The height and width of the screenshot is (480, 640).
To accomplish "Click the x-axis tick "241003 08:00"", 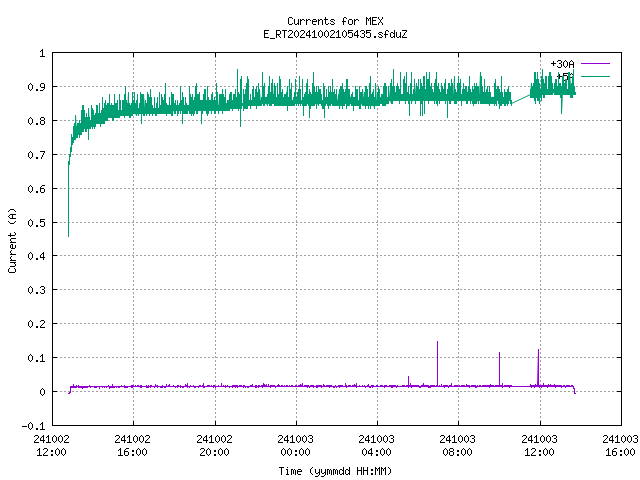I will coord(458,446).
